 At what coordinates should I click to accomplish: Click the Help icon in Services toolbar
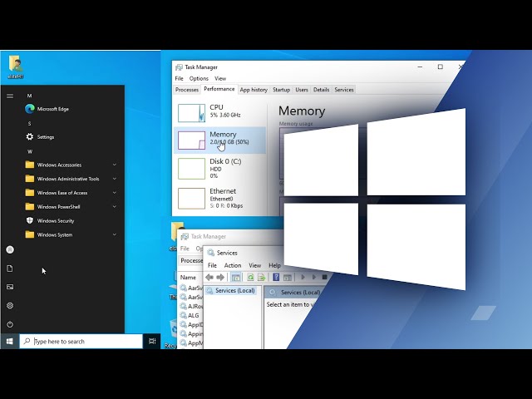click(276, 277)
